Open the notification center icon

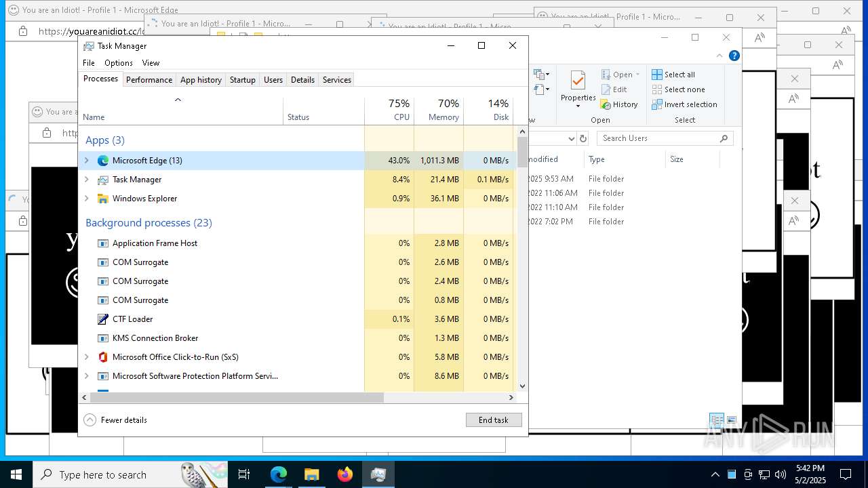click(x=846, y=474)
